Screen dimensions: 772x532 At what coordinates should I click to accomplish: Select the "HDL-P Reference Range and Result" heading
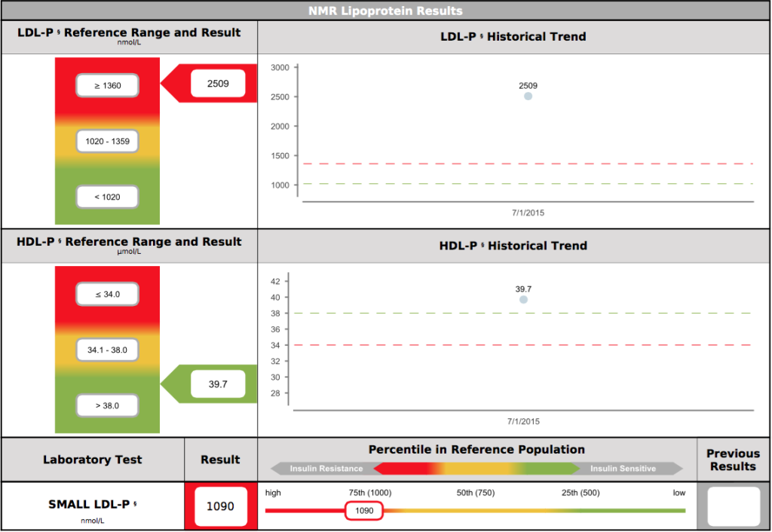pyautogui.click(x=129, y=242)
